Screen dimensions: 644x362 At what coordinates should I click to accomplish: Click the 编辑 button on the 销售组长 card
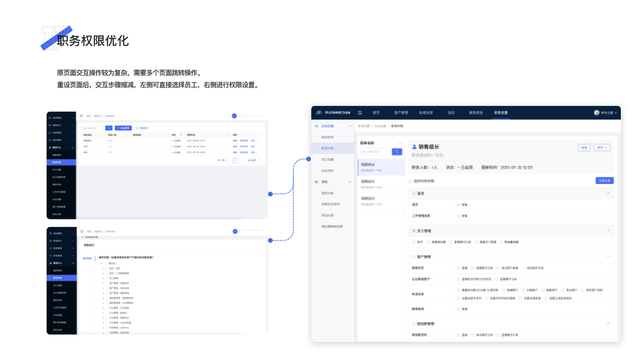tap(584, 147)
